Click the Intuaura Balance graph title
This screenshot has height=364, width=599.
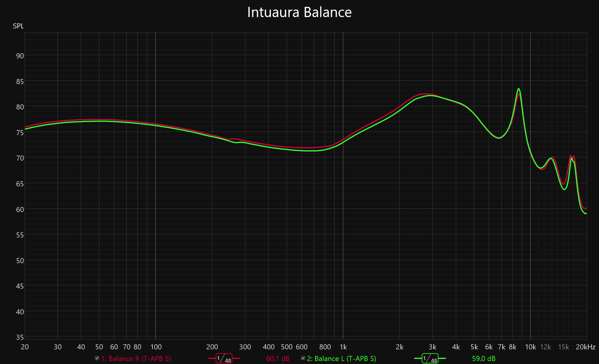(299, 13)
